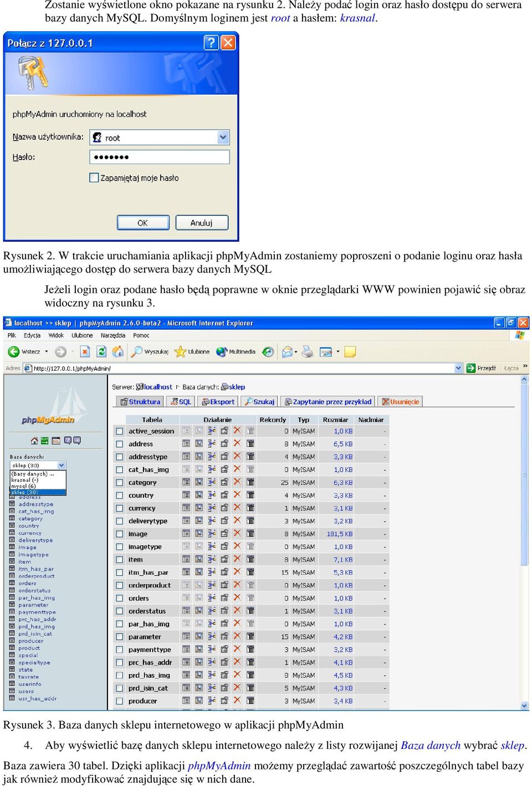Open the Plik menu
Screen dimensions: 532x786
(x=12, y=335)
